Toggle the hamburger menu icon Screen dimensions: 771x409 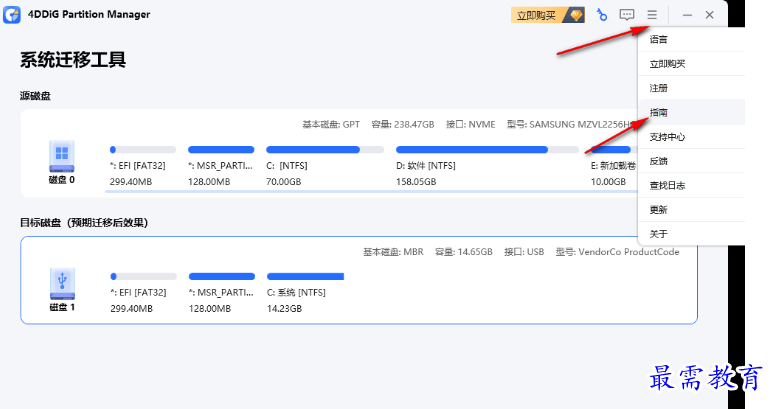pyautogui.click(x=652, y=15)
